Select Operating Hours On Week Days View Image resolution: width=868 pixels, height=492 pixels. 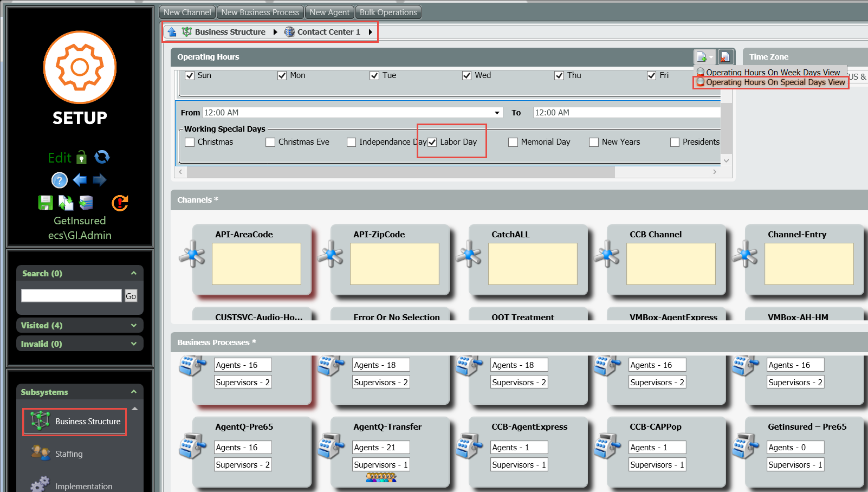772,72
